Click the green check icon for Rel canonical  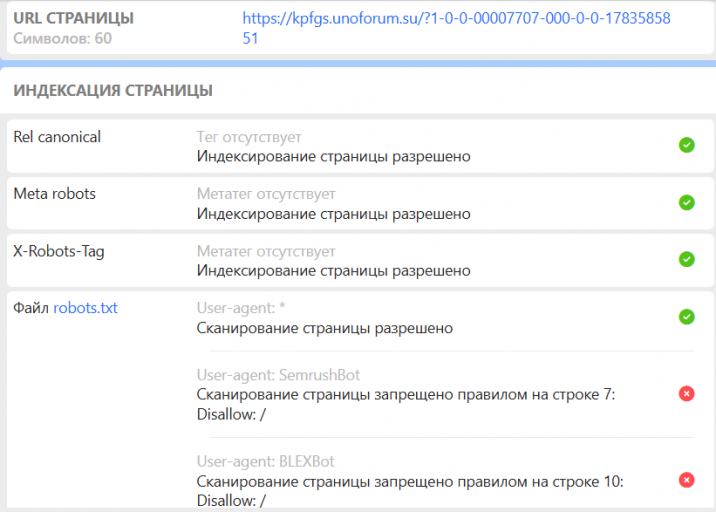coord(686,145)
